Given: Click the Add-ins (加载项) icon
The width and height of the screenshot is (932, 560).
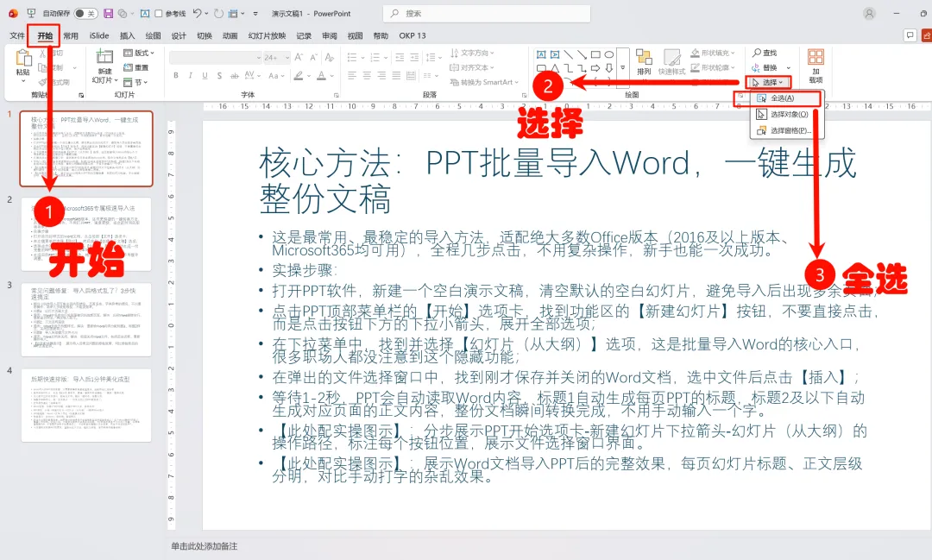Looking at the screenshot, I should [815, 66].
